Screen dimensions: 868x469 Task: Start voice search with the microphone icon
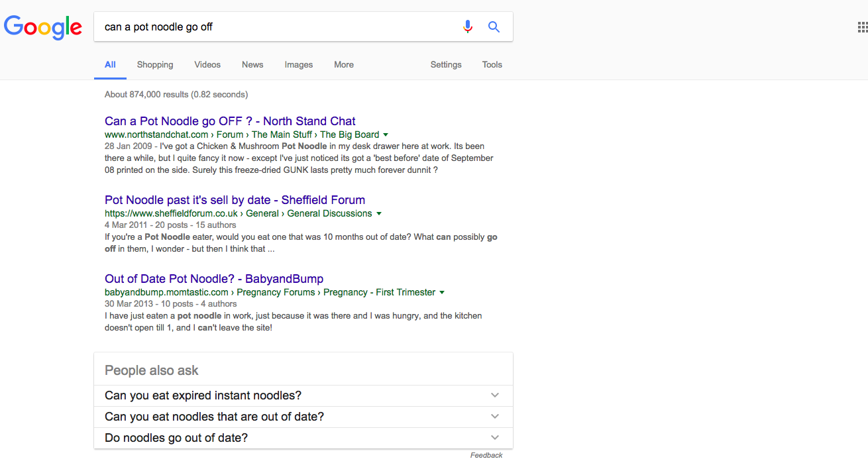(x=468, y=26)
